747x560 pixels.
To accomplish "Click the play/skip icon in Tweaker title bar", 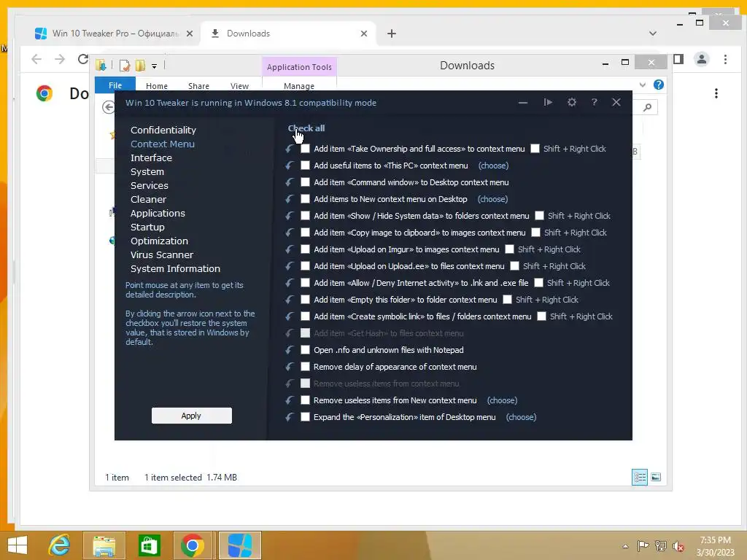I will coord(548,102).
